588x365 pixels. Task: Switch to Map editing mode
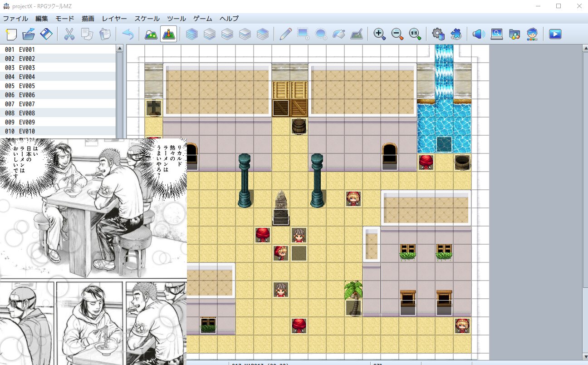tap(151, 34)
